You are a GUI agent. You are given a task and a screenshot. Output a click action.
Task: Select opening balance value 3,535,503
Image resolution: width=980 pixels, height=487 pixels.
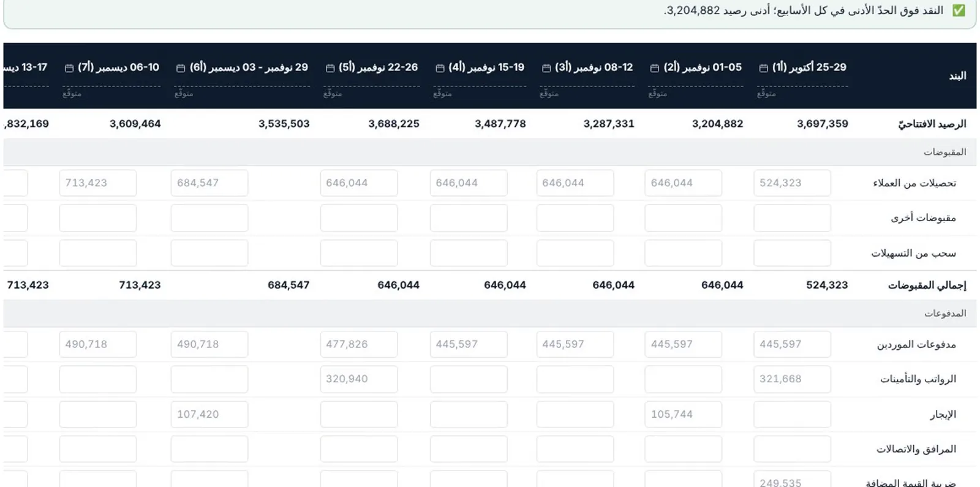point(284,124)
